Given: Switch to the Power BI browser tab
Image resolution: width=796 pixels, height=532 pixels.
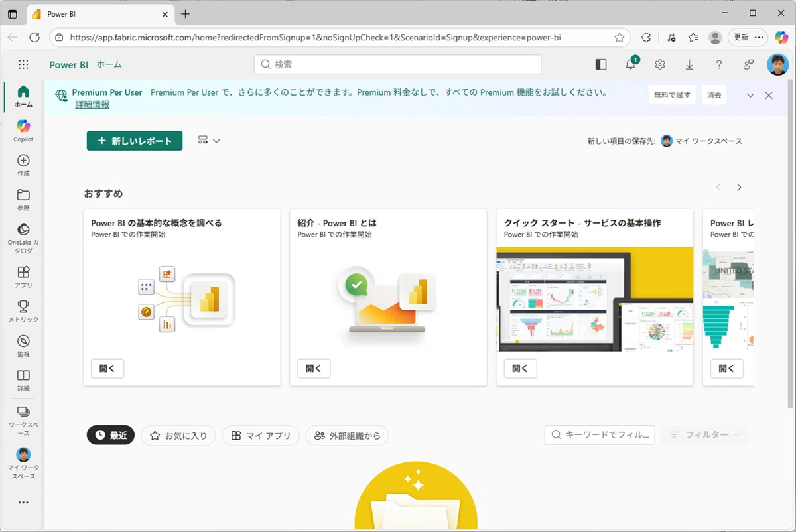Looking at the screenshot, I should (99, 14).
